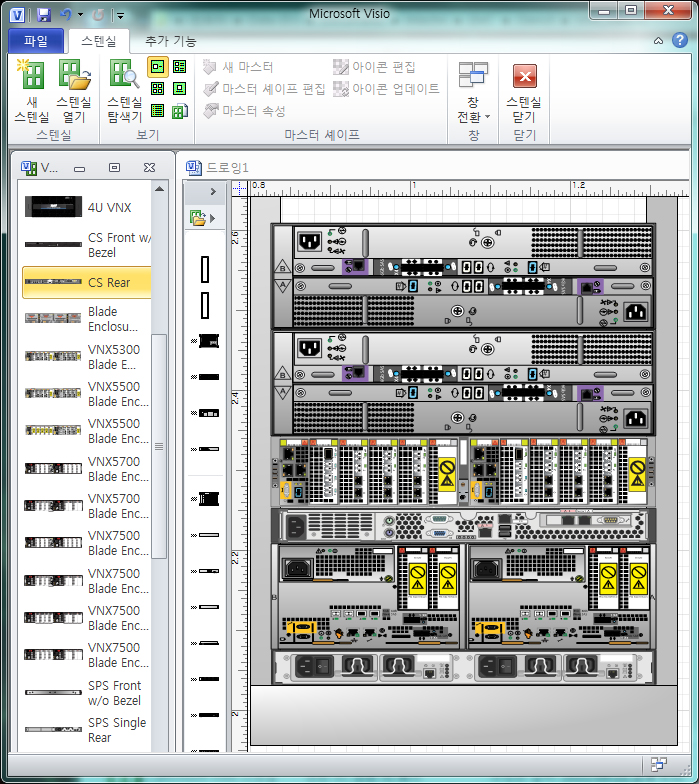Collapse the ribbon with the caret icon
The width and height of the screenshot is (699, 784).
(x=658, y=41)
